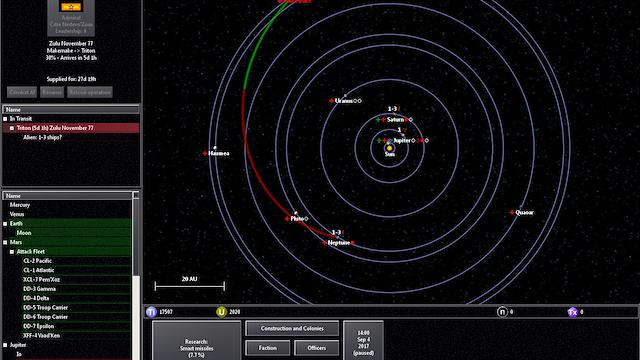
Task: Click the Sun on the map
Action: click(x=389, y=148)
